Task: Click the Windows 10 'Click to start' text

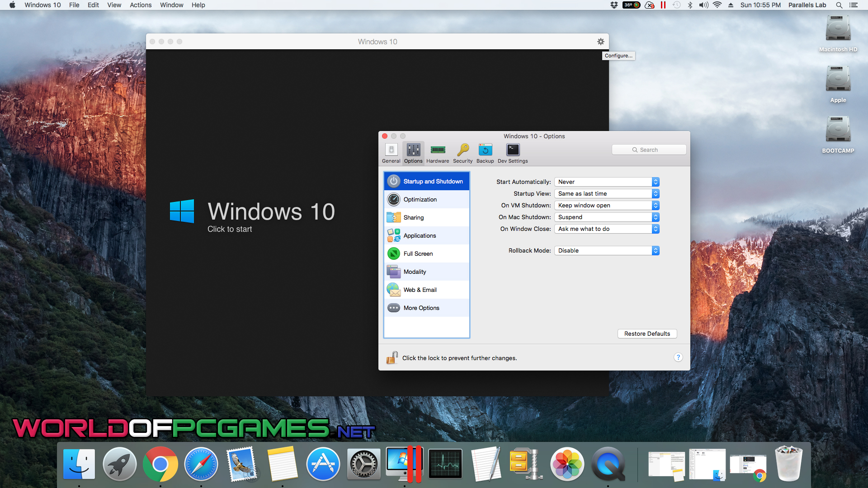Action: pyautogui.click(x=230, y=229)
